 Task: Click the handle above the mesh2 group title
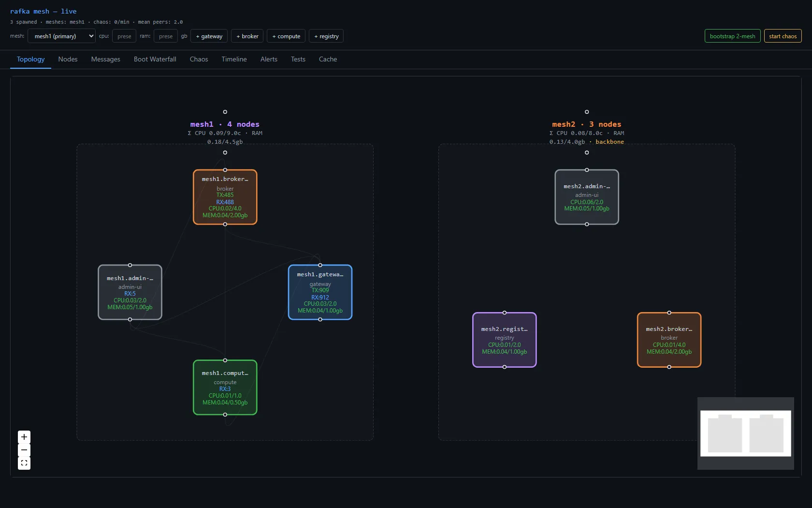[x=587, y=112]
